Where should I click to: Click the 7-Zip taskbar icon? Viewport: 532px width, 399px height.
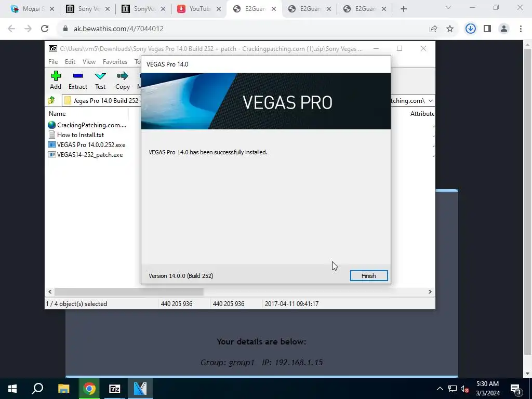pyautogui.click(x=115, y=389)
